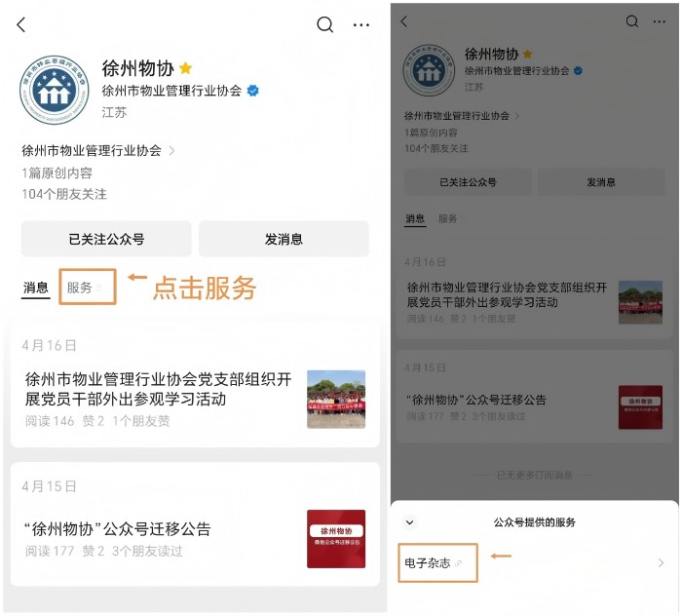Tap 阅读 177 stats line in left screen
Screen dimensions: 682x616
[x=103, y=551]
